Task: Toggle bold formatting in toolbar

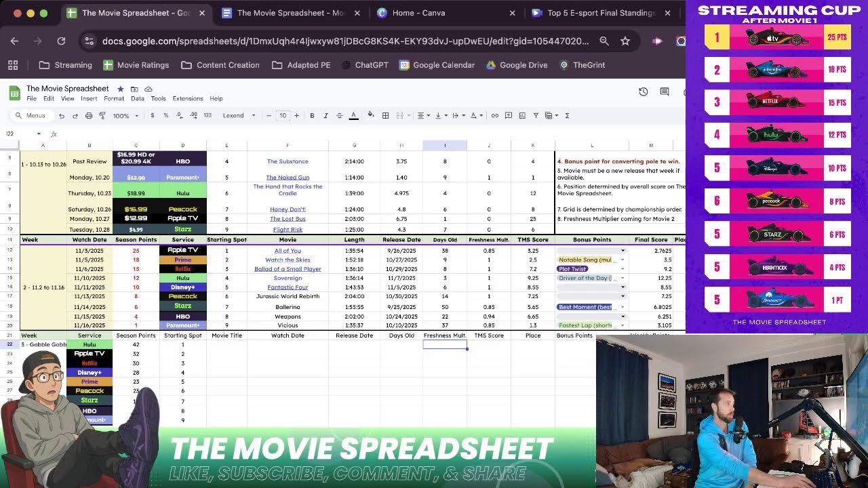Action: (x=312, y=116)
